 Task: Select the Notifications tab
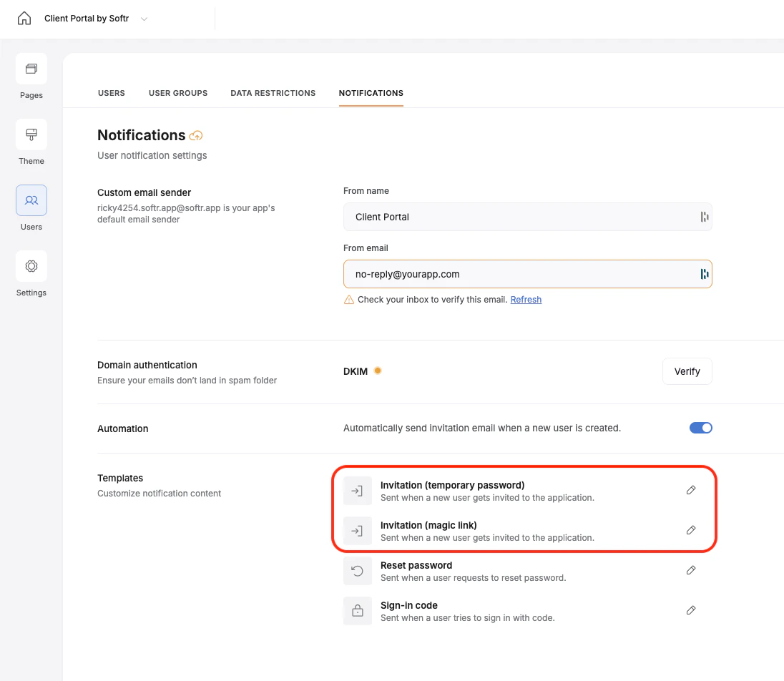coord(371,93)
